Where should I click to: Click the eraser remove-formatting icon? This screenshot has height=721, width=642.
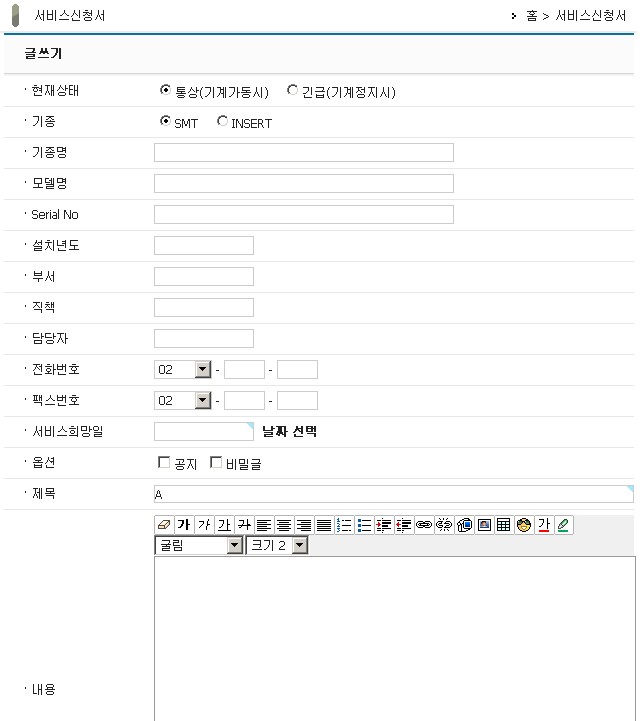pyautogui.click(x=164, y=525)
